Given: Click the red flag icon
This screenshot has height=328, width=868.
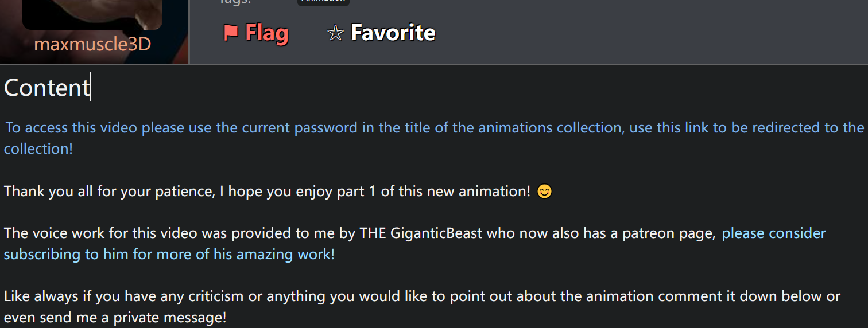Looking at the screenshot, I should pyautogui.click(x=230, y=33).
